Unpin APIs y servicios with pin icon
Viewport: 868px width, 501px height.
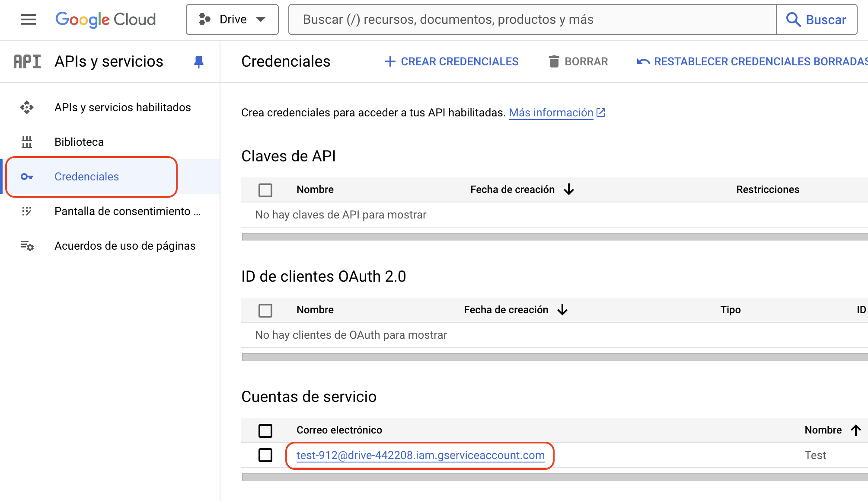coord(198,62)
